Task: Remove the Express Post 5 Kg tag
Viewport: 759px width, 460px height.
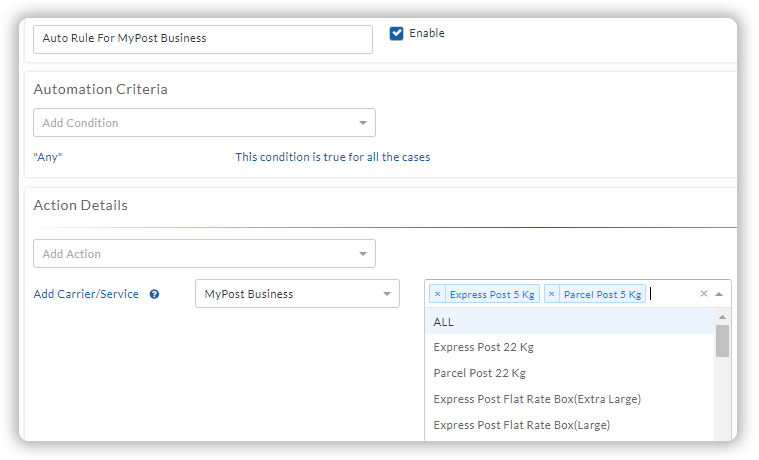Action: point(438,294)
